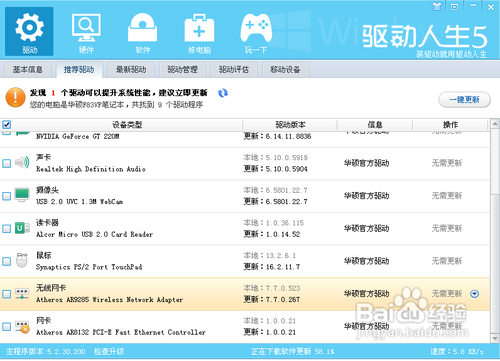Click the scrollbar up arrow
Image resolution: width=500 pixels, height=361 pixels.
(495, 124)
